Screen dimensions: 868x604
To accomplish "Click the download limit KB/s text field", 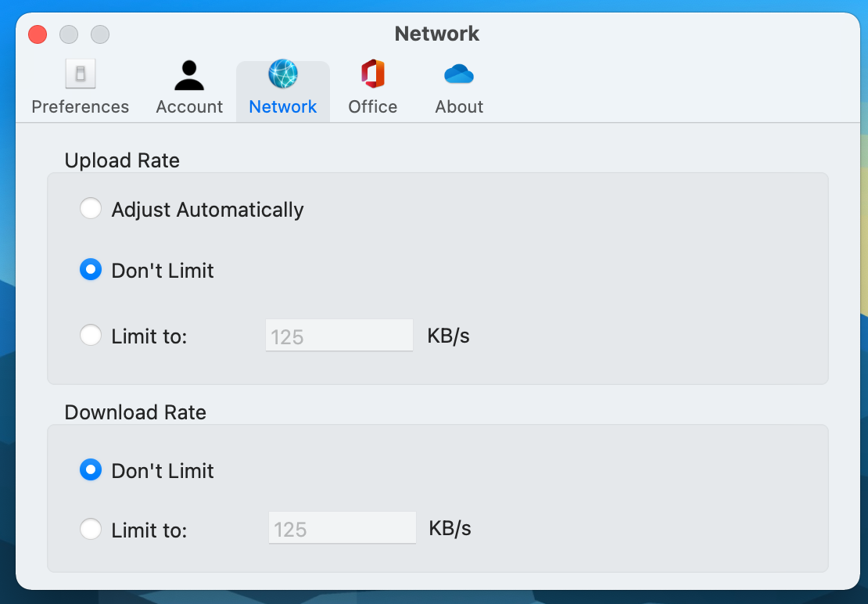I will point(342,528).
